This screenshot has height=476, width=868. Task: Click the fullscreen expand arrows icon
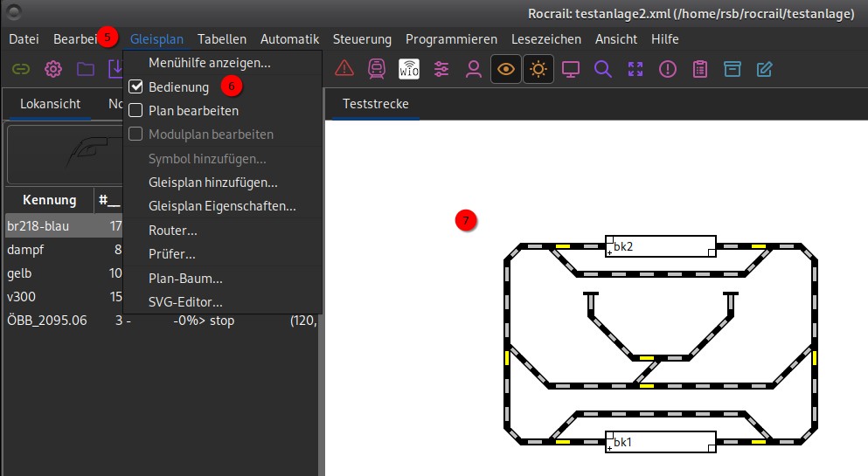(635, 69)
